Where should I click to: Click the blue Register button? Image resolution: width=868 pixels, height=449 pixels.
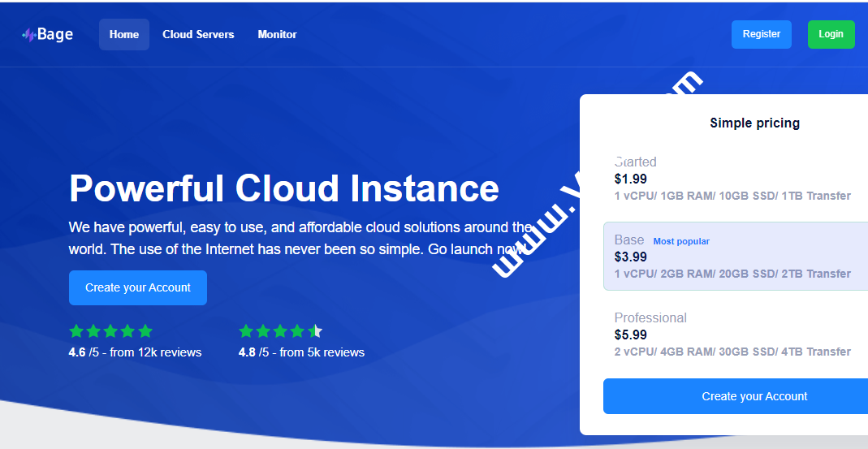[761, 34]
